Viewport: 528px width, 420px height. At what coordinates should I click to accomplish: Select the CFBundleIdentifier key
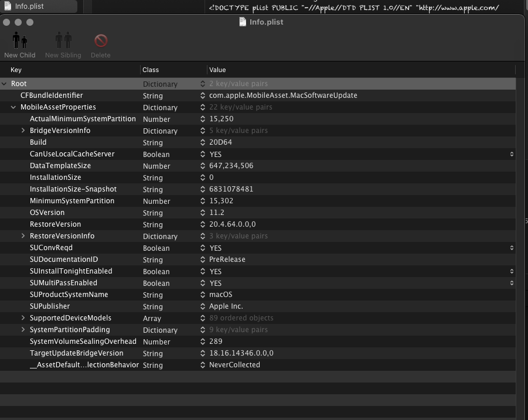coord(52,95)
